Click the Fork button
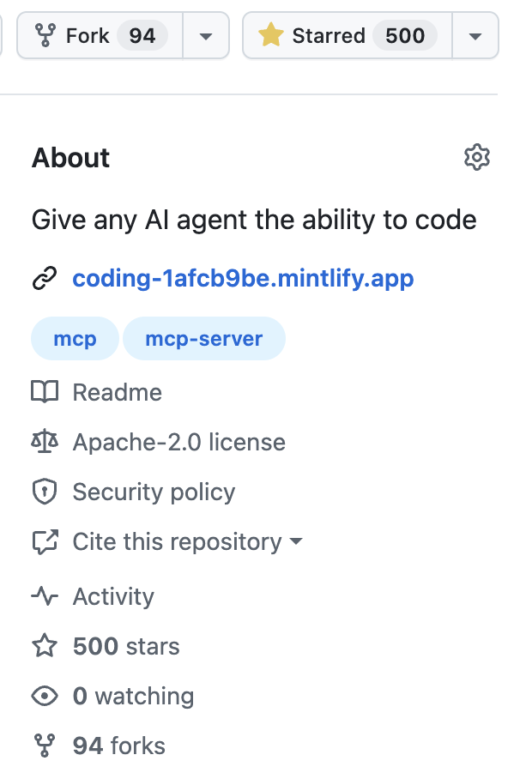Image resolution: width=532 pixels, height=779 pixels. point(100,35)
